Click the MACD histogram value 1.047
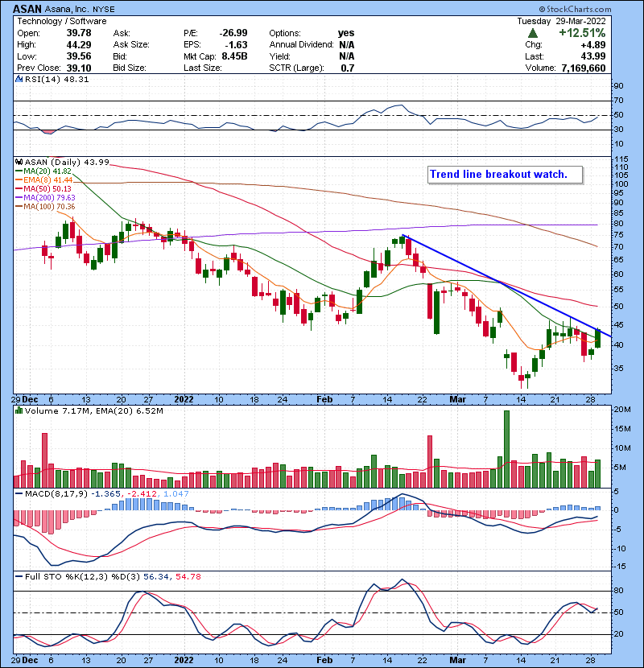Image resolution: width=644 pixels, height=668 pixels. coord(175,494)
